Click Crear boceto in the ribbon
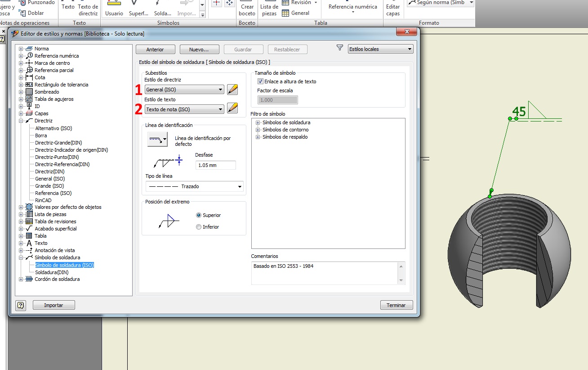The height and width of the screenshot is (370, 588). pos(247,9)
